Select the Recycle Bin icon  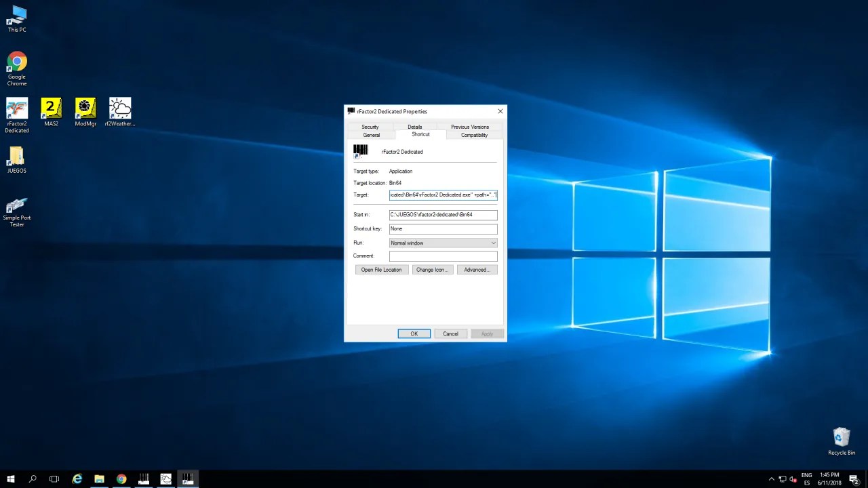point(842,441)
